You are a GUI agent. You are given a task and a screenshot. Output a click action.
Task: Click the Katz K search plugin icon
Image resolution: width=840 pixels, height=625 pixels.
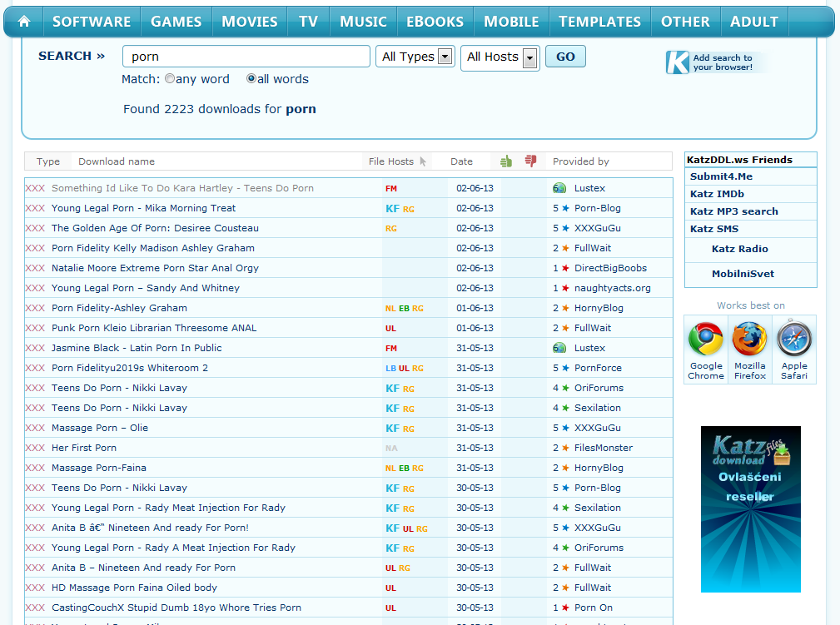tap(677, 62)
